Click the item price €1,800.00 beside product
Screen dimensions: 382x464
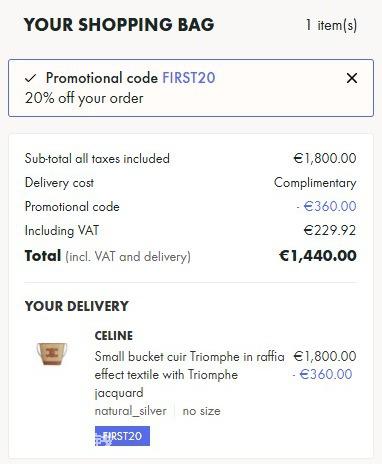pos(325,357)
